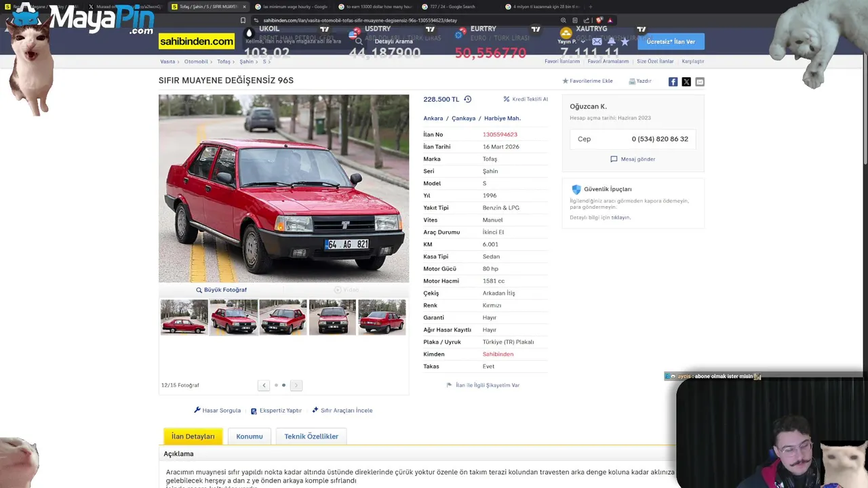Open the Konumu tab

250,436
